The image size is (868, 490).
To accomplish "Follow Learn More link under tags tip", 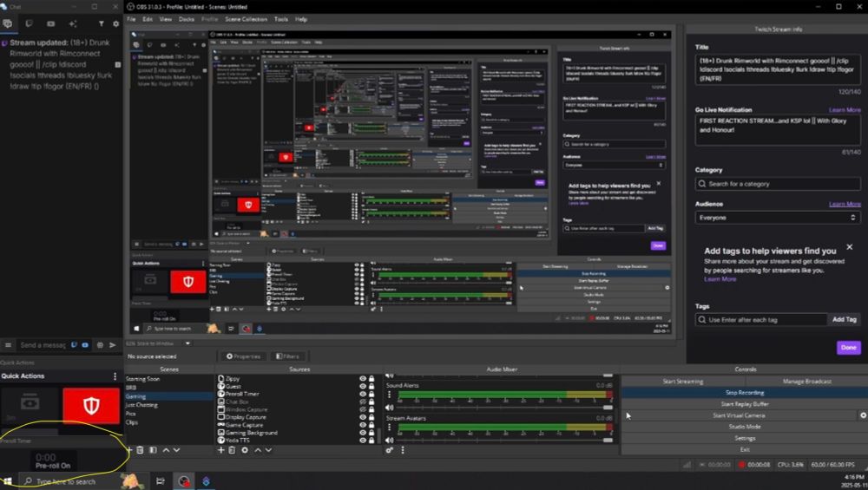I will coord(720,279).
